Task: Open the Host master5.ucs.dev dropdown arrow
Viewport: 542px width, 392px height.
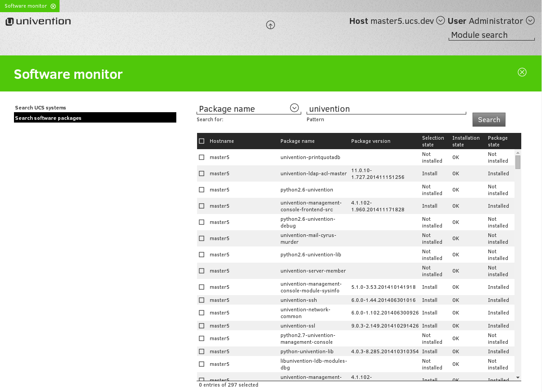Action: 441,21
